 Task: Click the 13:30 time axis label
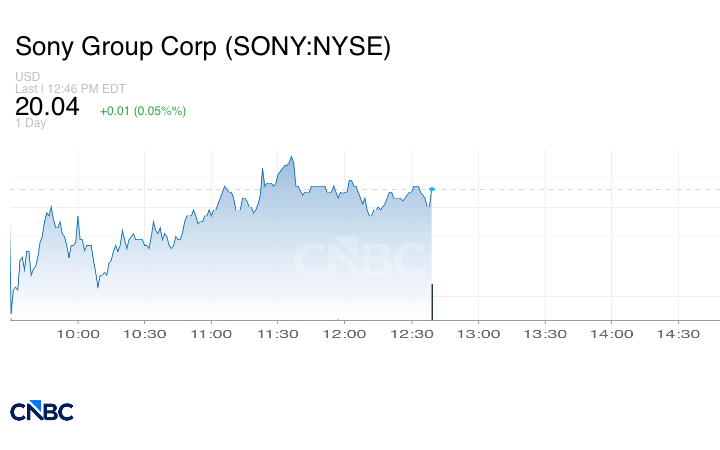pos(546,334)
